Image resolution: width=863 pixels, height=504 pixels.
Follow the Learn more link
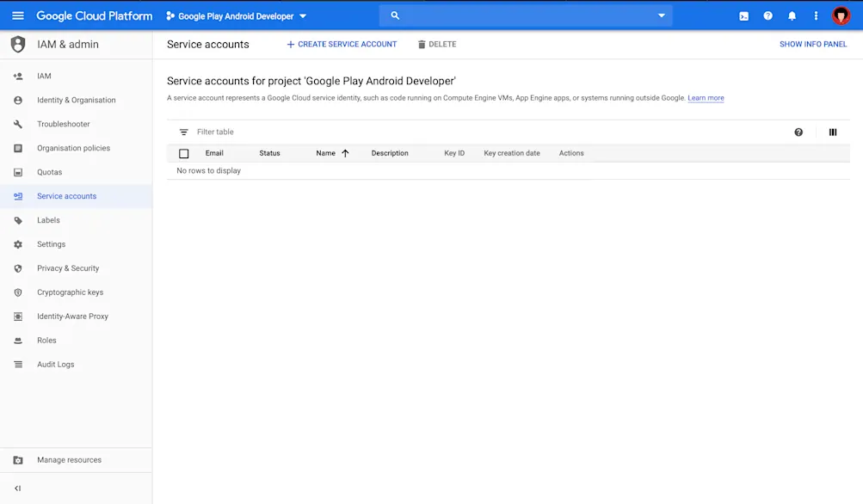(706, 98)
